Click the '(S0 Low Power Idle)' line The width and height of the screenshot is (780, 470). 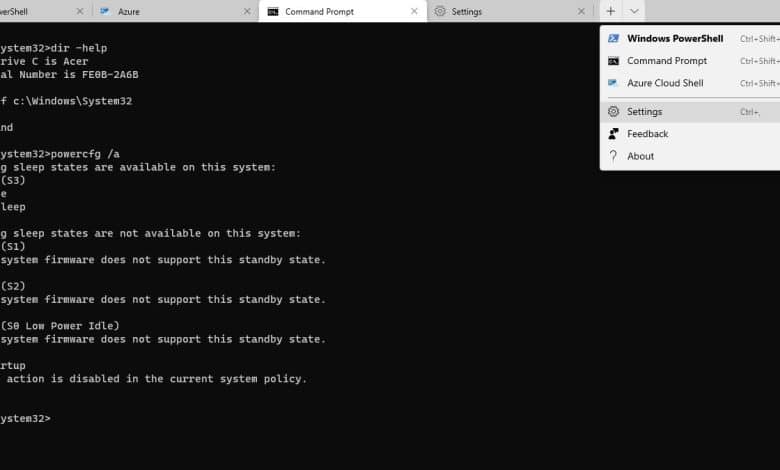point(60,326)
